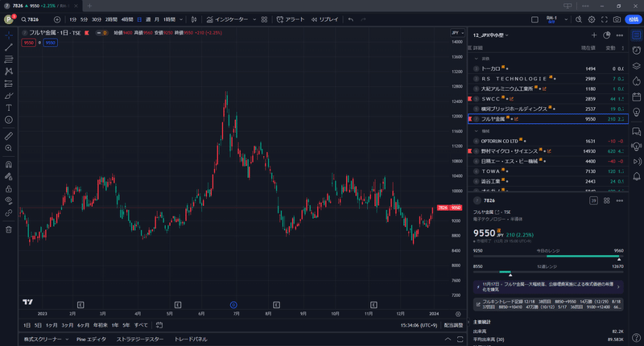Open the drawing link sync tool
The width and height of the screenshot is (644, 346).
pyautogui.click(x=9, y=213)
